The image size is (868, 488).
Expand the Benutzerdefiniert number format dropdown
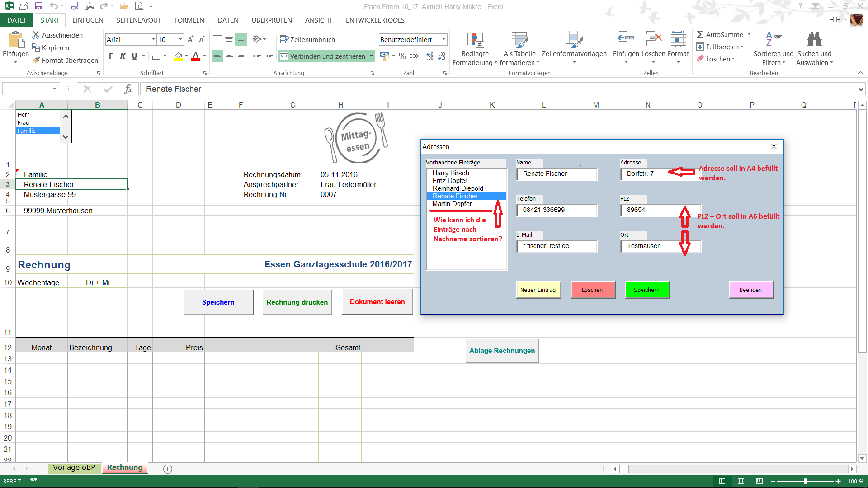444,40
